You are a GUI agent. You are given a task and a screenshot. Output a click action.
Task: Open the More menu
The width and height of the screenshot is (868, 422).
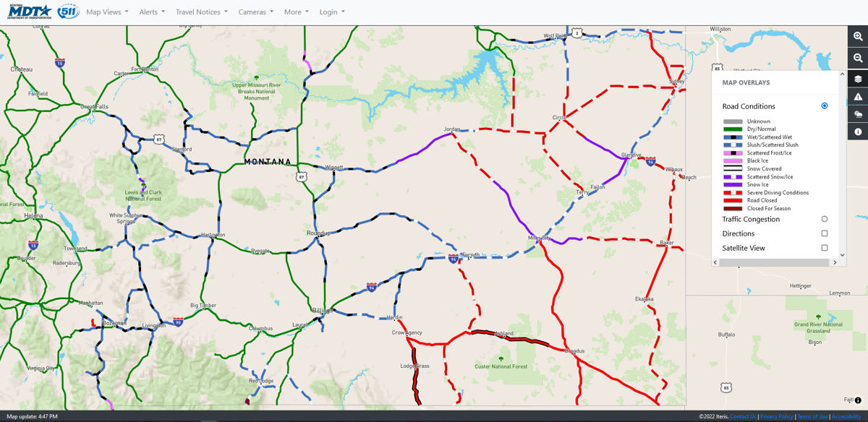point(295,12)
